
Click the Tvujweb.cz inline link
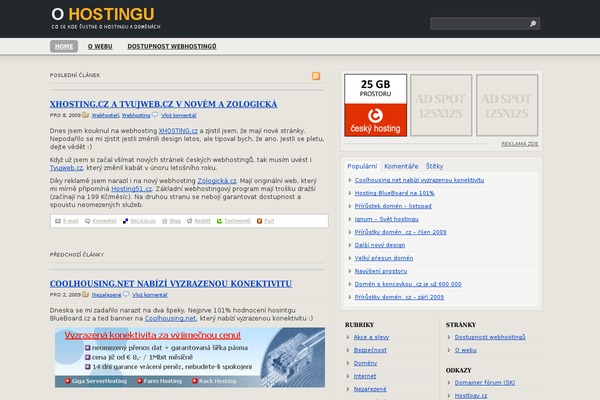(66, 168)
